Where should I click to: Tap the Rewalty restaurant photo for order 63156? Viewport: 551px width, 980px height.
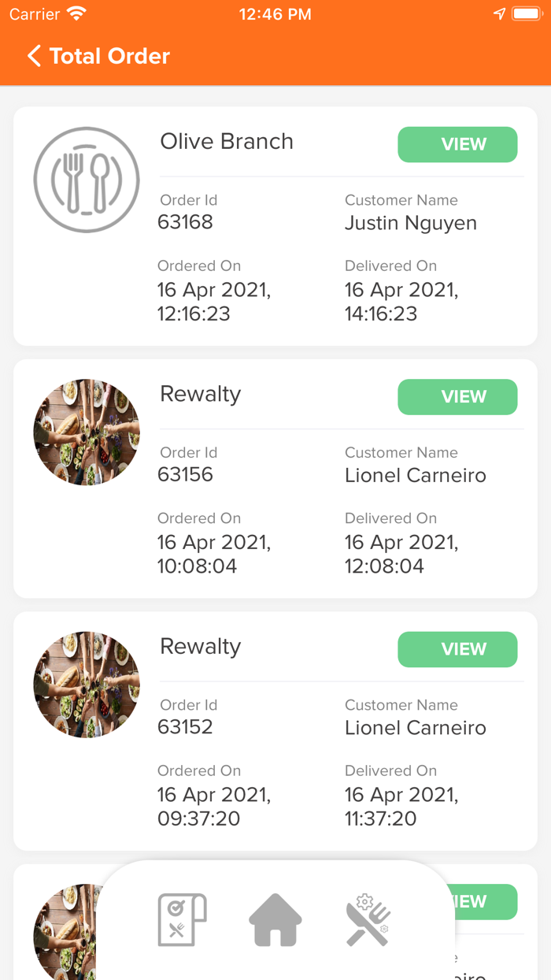[87, 432]
